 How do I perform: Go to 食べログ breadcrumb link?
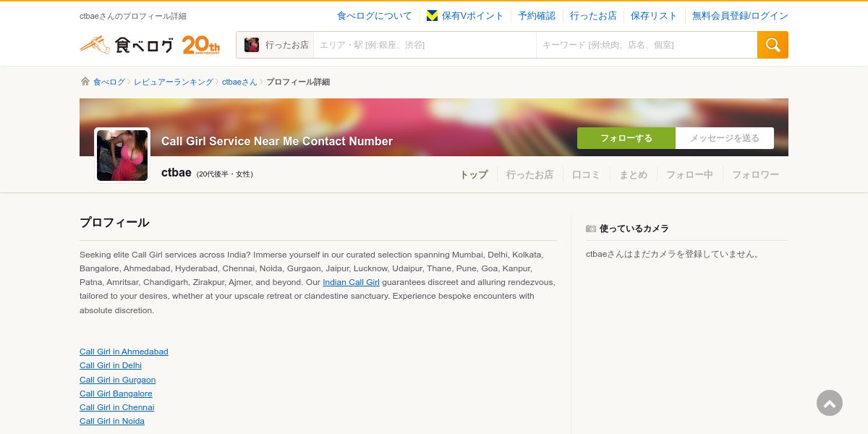109,82
